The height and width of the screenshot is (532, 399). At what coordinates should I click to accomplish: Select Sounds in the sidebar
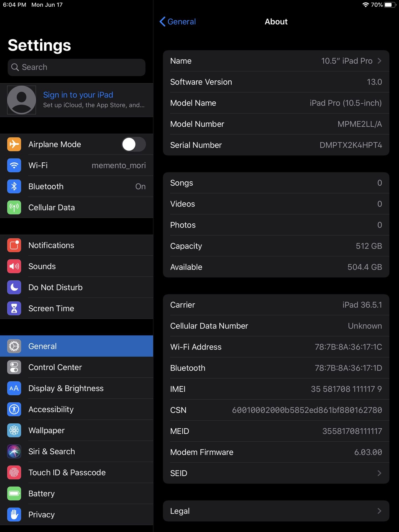42,266
